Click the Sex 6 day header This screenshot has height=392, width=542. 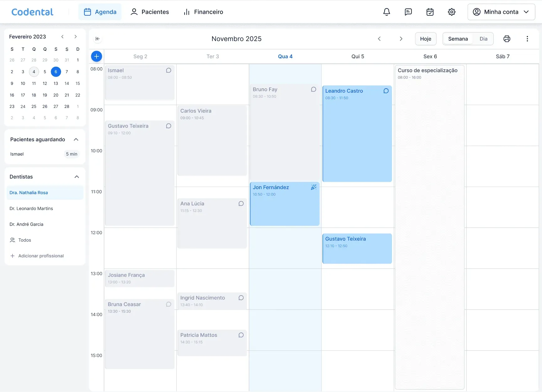[x=430, y=56]
